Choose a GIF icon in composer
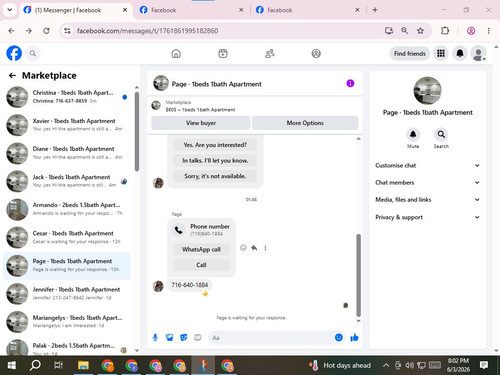This screenshot has height=375, width=500. click(x=198, y=338)
